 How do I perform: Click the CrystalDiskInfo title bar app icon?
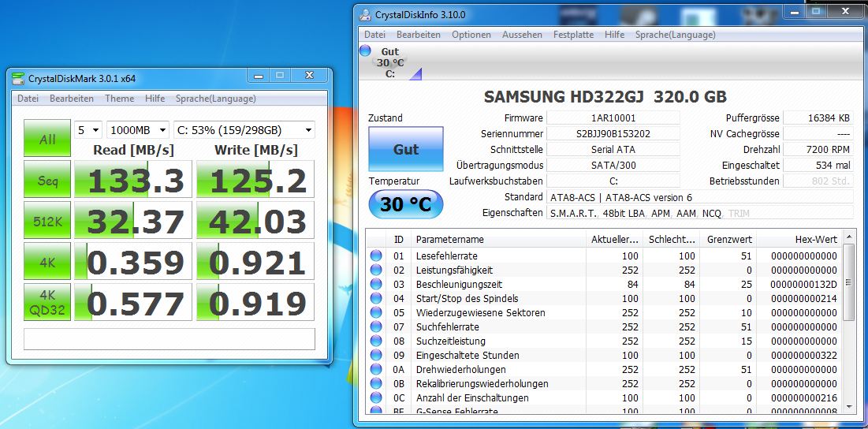[x=365, y=14]
